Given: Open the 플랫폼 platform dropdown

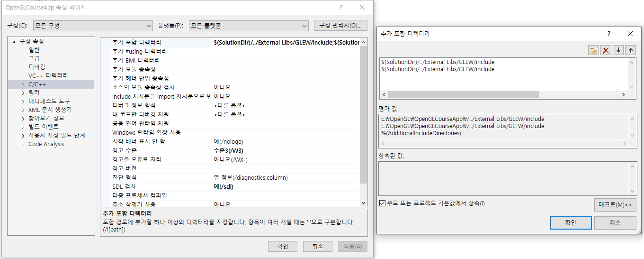Looking at the screenshot, I should 249,26.
